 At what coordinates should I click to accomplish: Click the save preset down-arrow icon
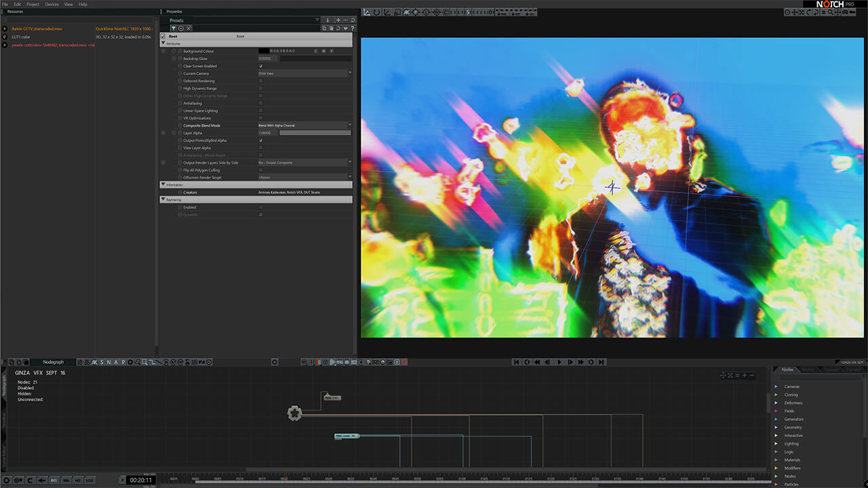tap(328, 20)
